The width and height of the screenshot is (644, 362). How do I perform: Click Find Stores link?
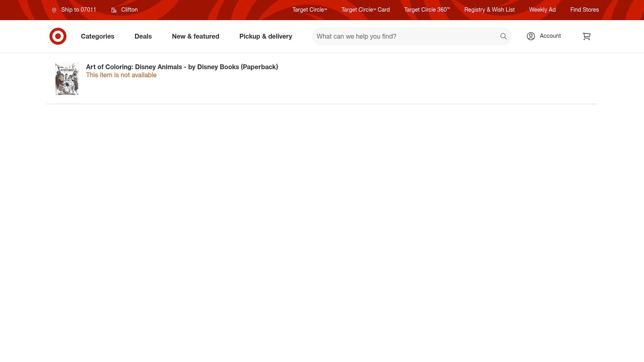click(x=584, y=10)
